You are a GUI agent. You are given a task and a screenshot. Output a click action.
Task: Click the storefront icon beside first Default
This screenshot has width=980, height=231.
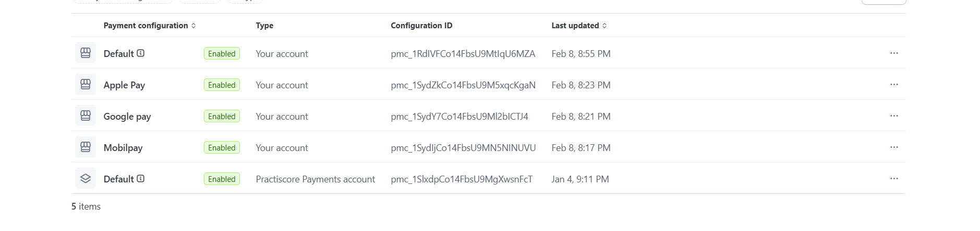tap(86, 53)
